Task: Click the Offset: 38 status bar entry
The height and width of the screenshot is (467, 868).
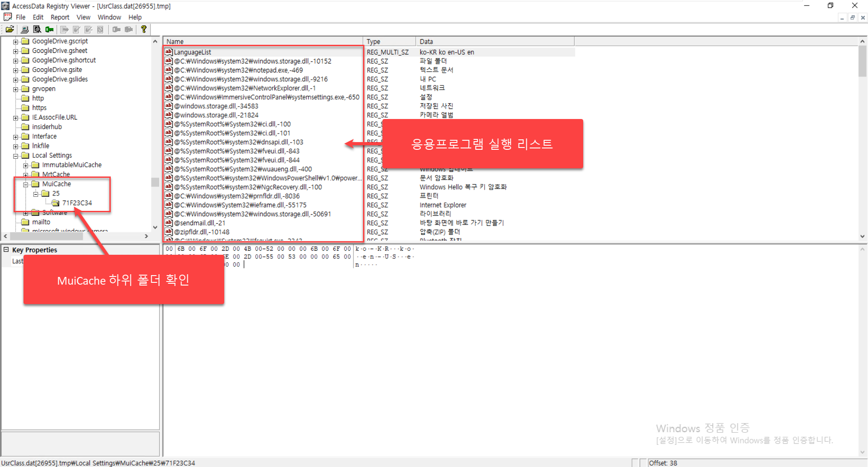Action: [663, 463]
